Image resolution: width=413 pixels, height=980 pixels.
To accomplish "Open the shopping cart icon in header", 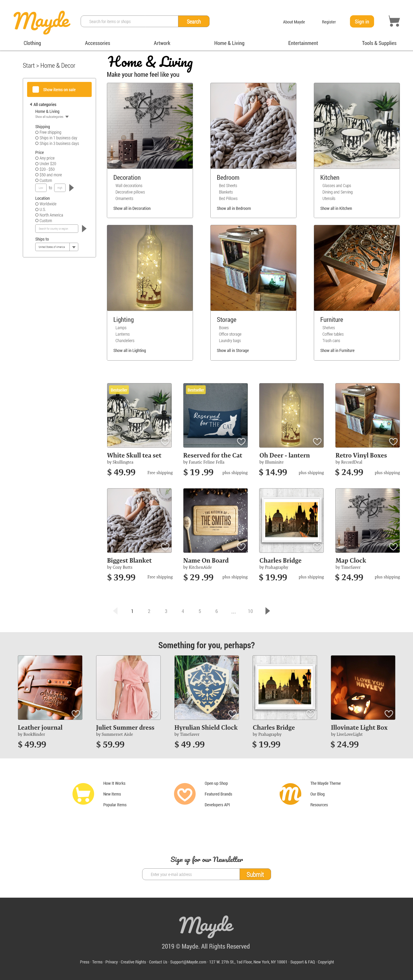I will [394, 21].
